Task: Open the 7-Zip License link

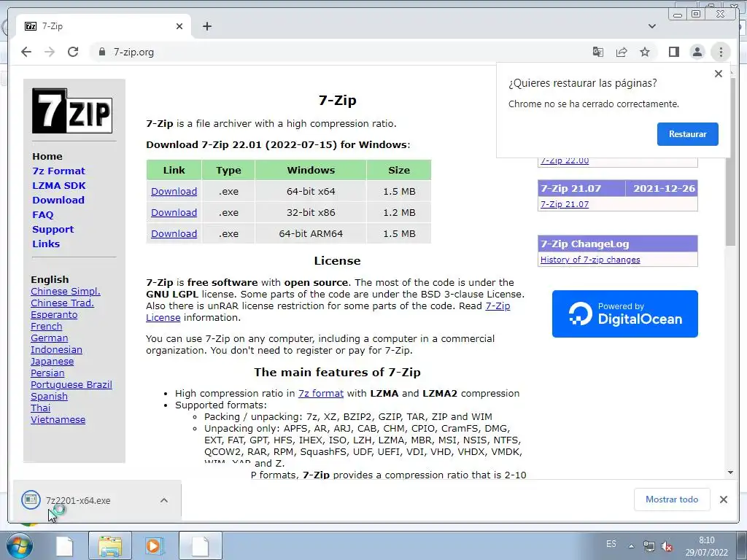Action: pos(498,306)
